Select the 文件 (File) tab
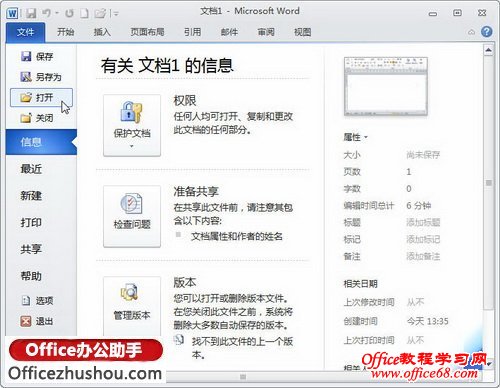This screenshot has width=500, height=388. pyautogui.click(x=25, y=32)
